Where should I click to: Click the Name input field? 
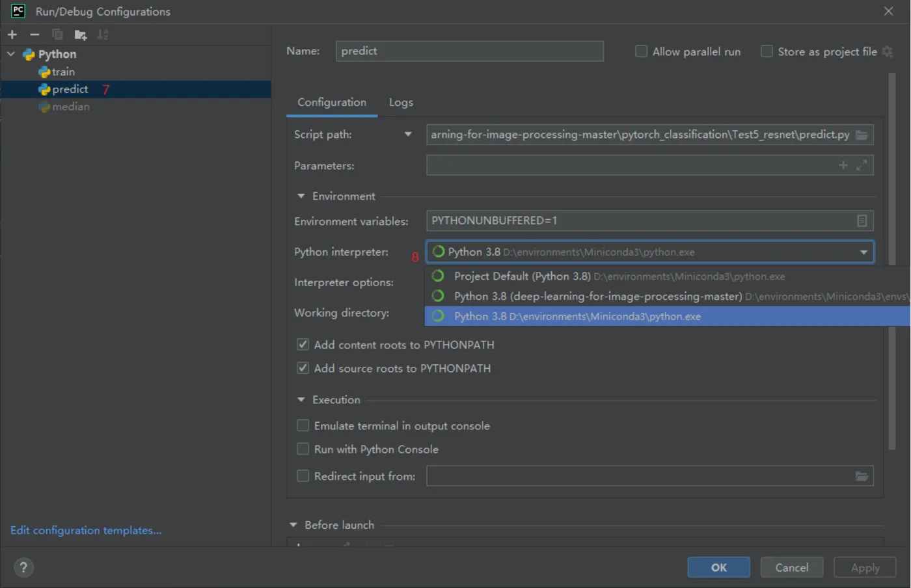point(469,51)
